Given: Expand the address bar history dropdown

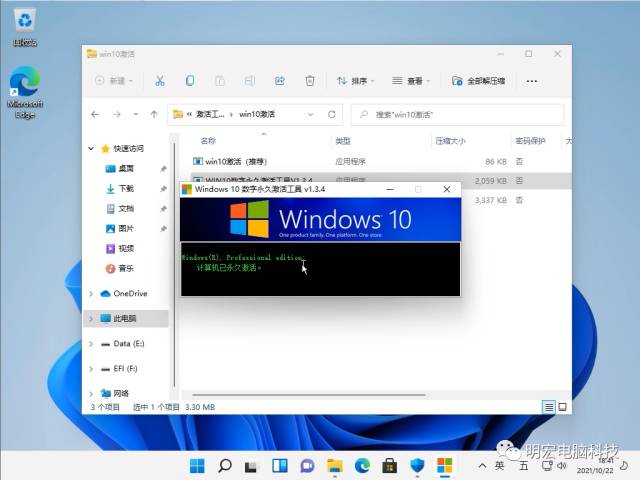Looking at the screenshot, I should tap(311, 115).
